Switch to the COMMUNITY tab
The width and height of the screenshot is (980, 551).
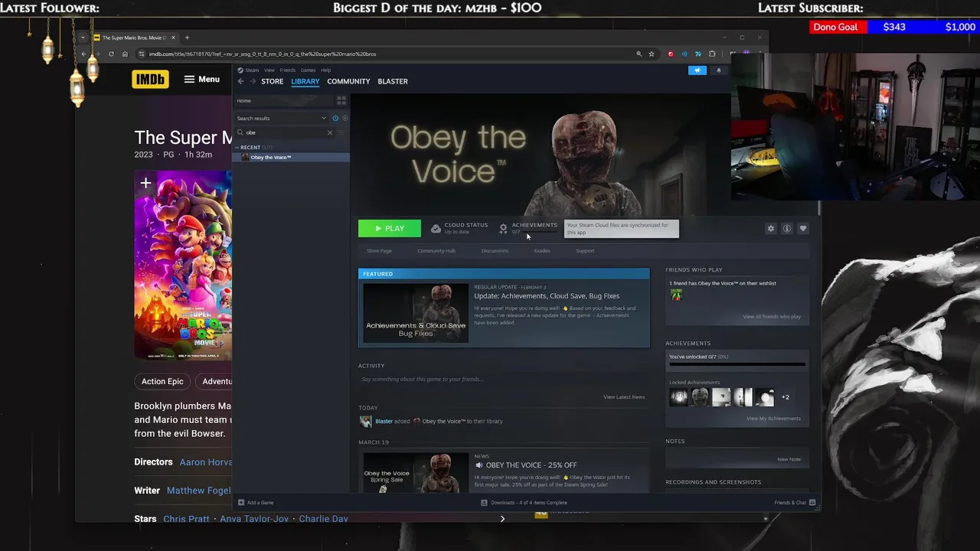(348, 81)
